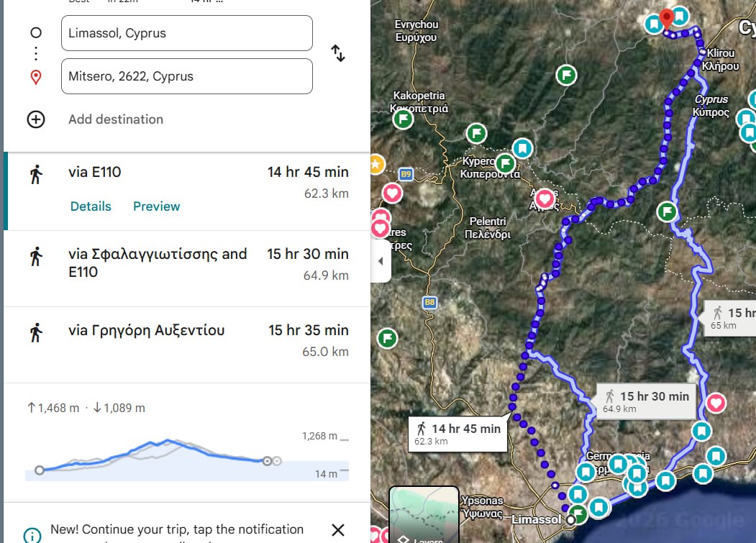This screenshot has width=756, height=543.
Task: Collapse the side panel with arrow
Action: (x=381, y=261)
